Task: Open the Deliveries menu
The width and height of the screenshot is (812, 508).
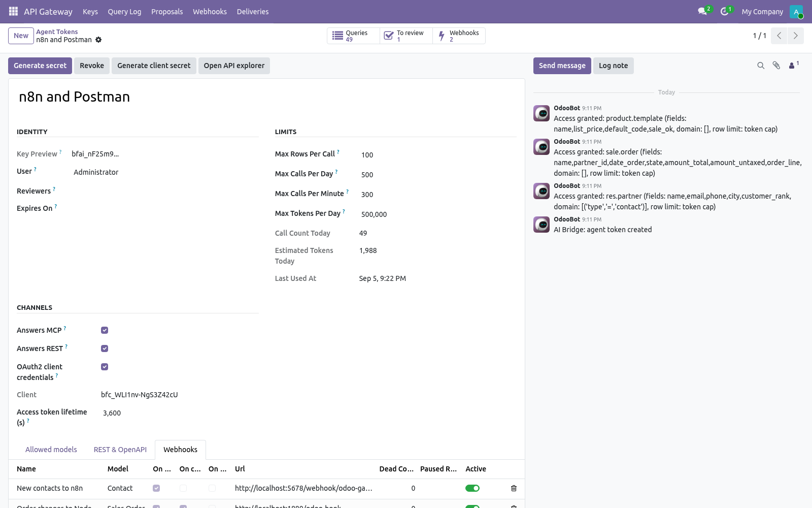Action: click(253, 11)
